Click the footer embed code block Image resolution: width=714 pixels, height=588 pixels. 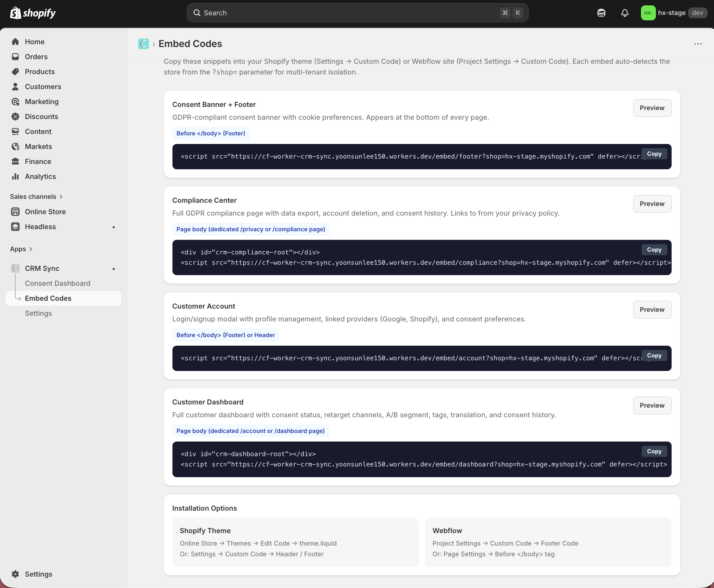[x=422, y=157]
